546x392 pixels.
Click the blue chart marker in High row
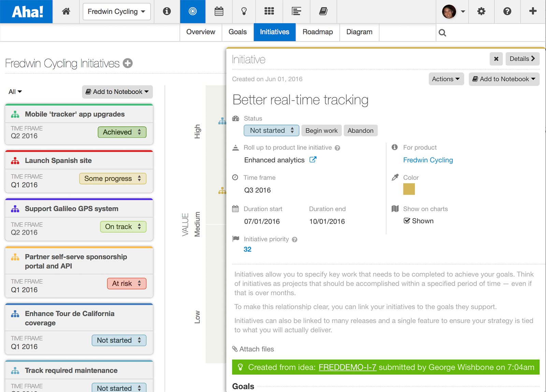(x=222, y=121)
